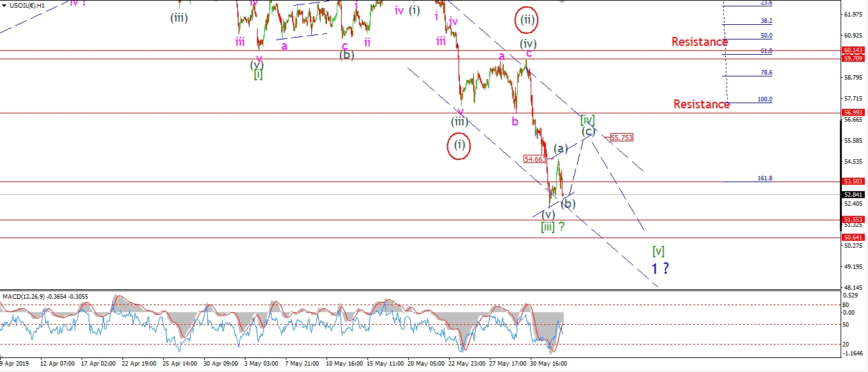Select the 23.6 Fibonacci level label
Viewport: 868px width, 372px height.
(x=767, y=3)
